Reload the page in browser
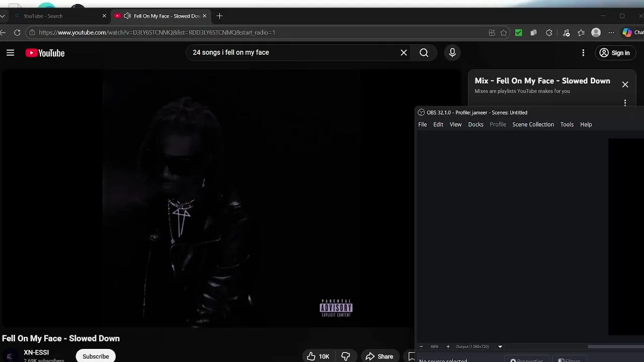This screenshot has width=644, height=362. [17, 33]
